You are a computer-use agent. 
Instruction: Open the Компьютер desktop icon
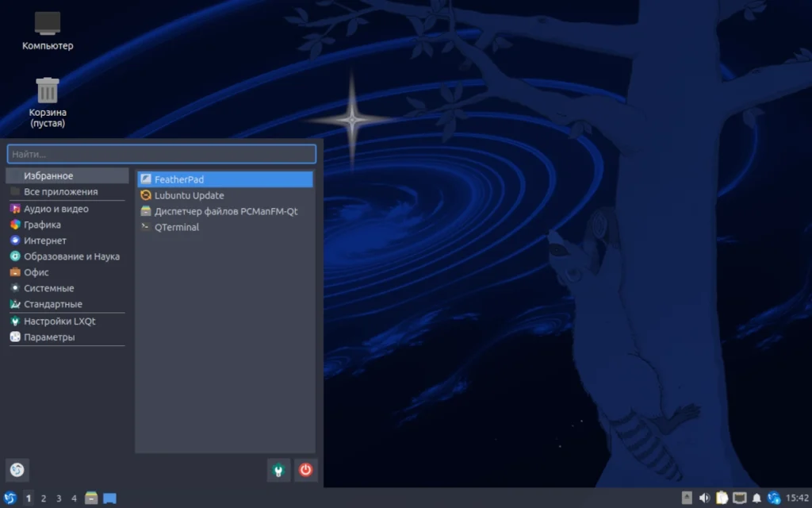tap(47, 30)
